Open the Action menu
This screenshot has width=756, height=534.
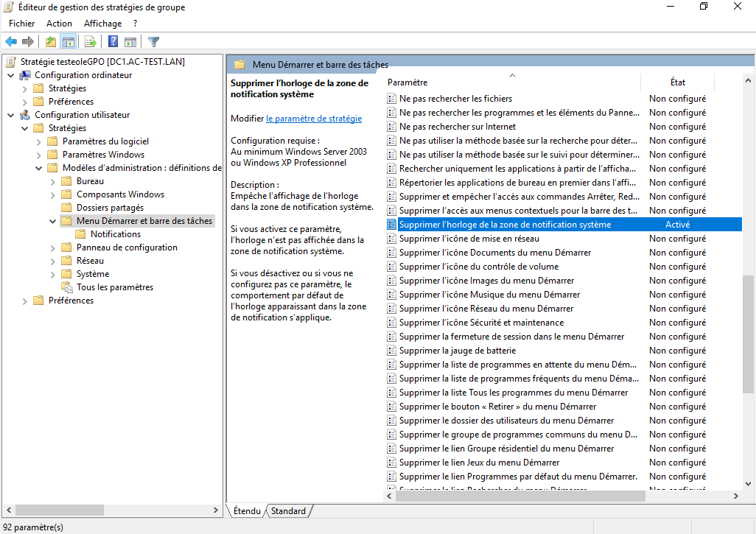click(59, 23)
